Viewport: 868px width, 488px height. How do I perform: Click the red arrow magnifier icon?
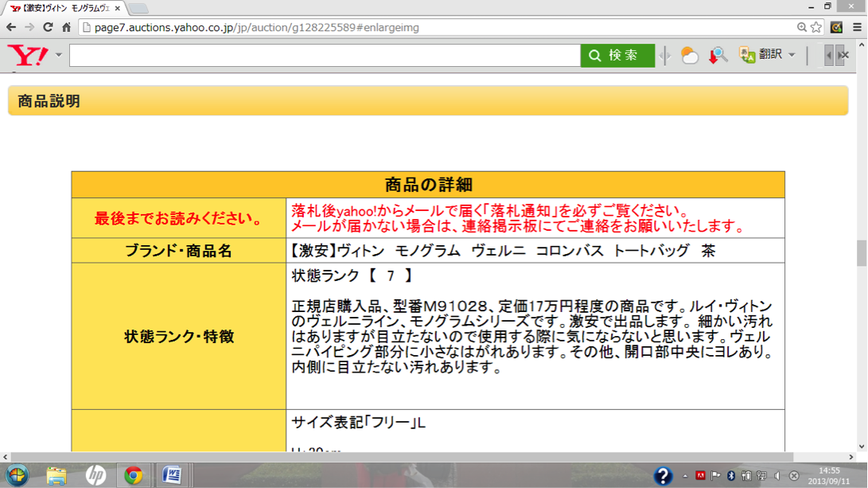[718, 56]
